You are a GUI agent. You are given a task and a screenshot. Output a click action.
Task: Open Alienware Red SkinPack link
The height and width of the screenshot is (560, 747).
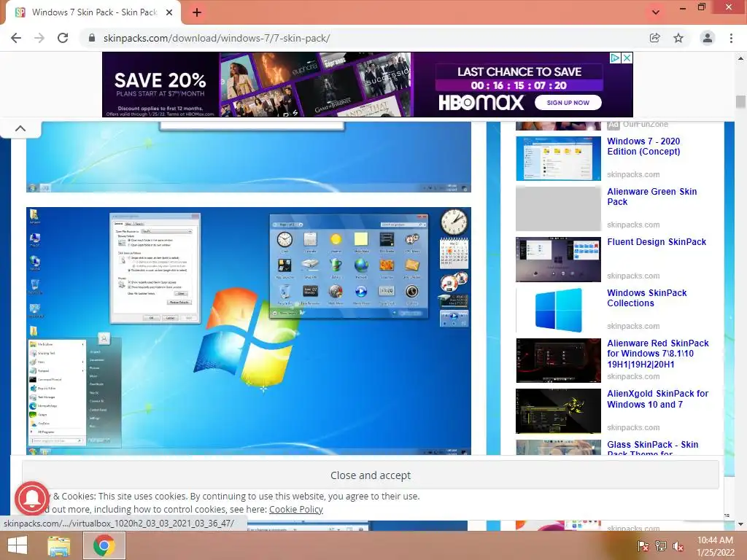pyautogui.click(x=658, y=354)
